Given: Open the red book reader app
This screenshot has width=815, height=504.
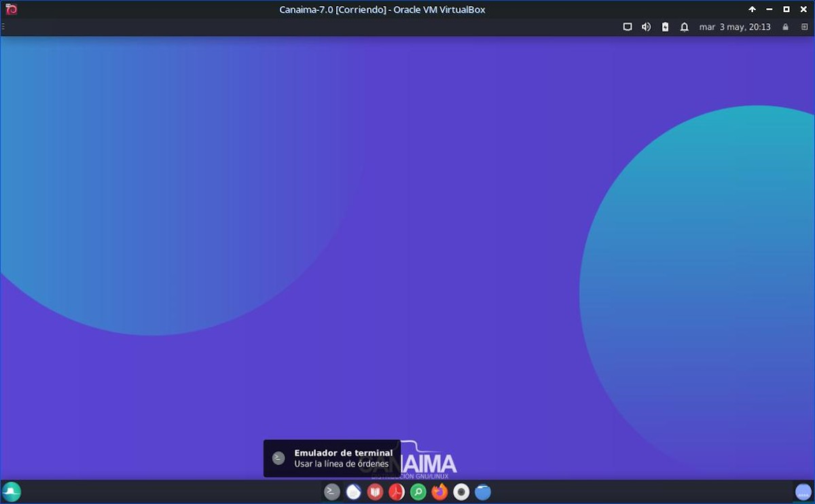Looking at the screenshot, I should pos(375,492).
